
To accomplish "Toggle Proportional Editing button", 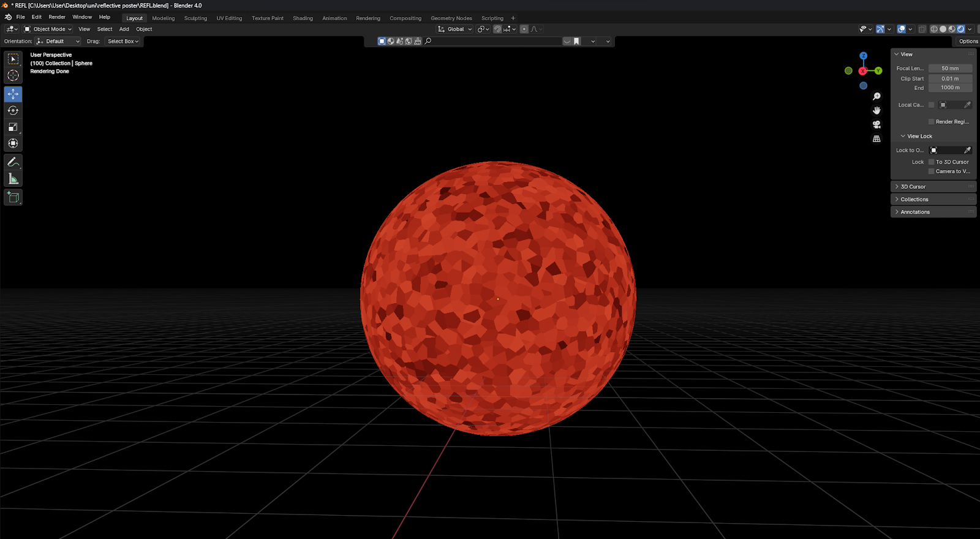I will point(524,29).
